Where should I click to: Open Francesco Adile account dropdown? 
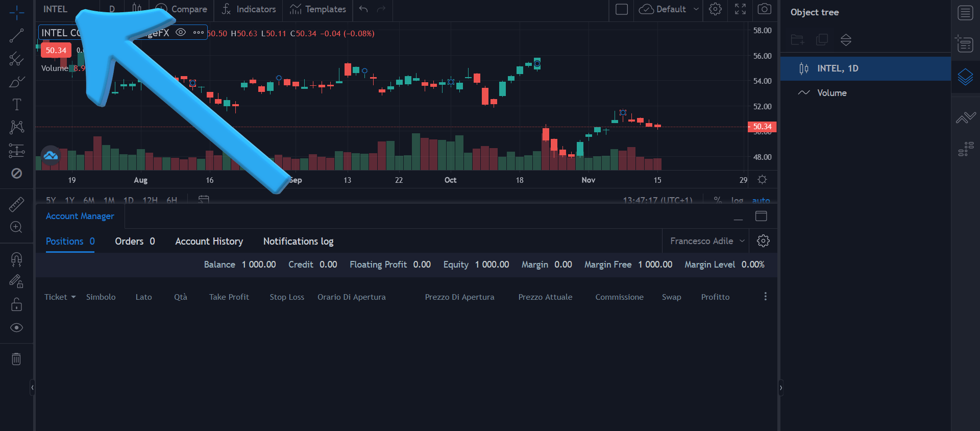pyautogui.click(x=707, y=241)
